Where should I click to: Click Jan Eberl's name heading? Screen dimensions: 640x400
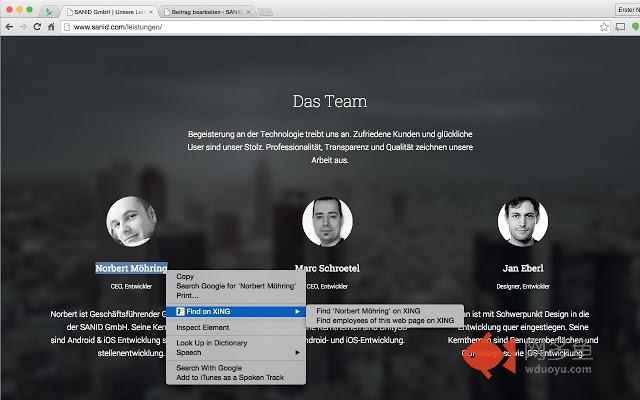point(522,268)
